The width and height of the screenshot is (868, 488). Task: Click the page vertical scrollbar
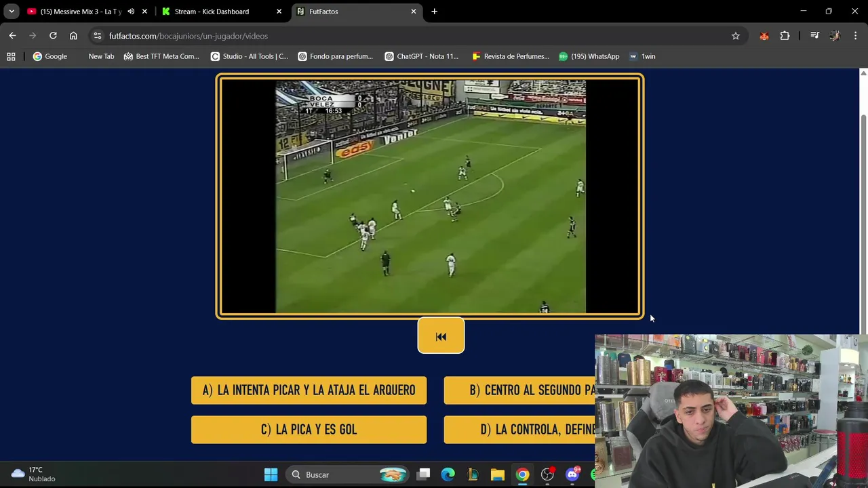[x=863, y=224]
